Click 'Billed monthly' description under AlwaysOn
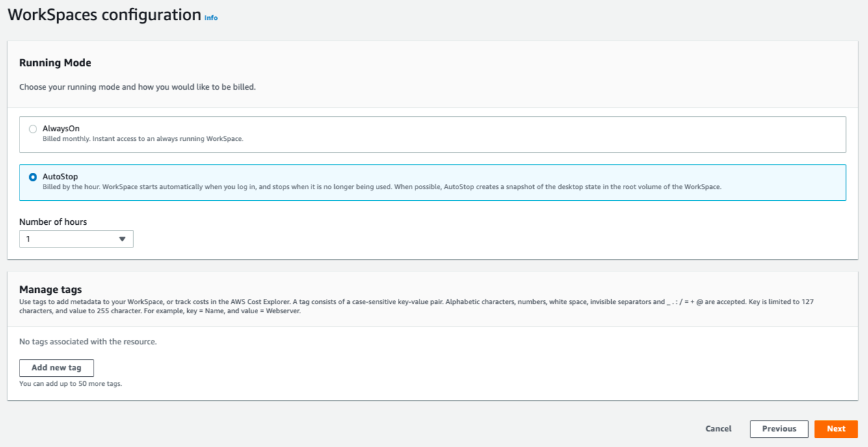This screenshot has width=868, height=447. point(143,138)
